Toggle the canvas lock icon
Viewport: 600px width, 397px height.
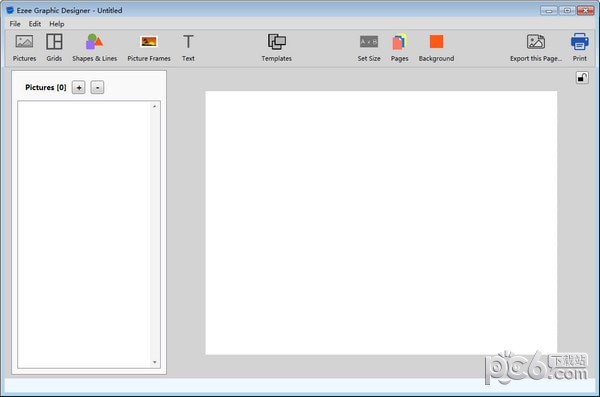(582, 78)
